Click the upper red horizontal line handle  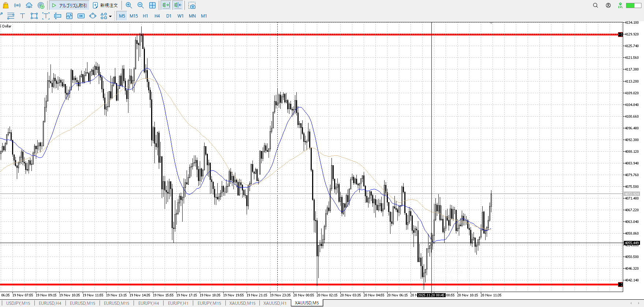620,34
